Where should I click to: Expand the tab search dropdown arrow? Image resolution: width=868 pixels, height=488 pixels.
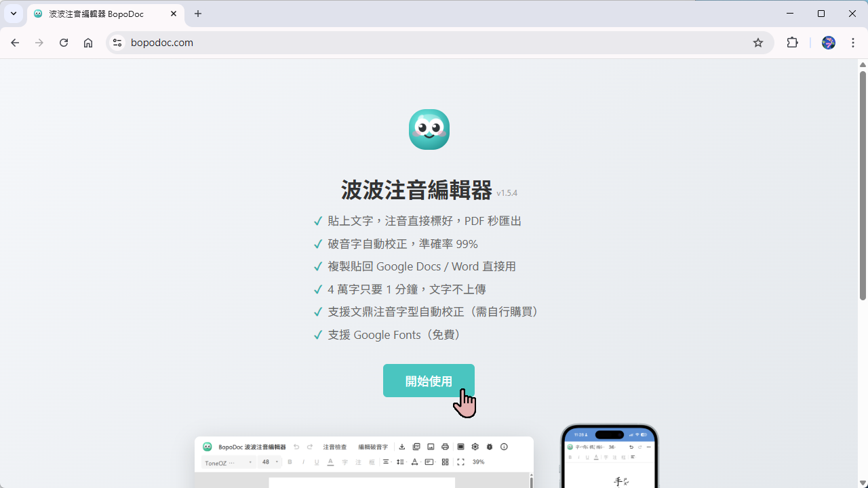click(14, 14)
